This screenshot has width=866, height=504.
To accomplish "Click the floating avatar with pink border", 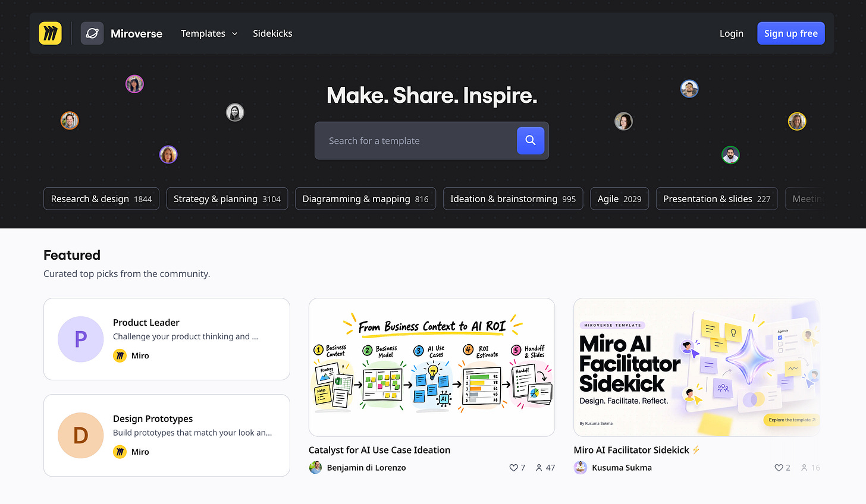I will 135,84.
